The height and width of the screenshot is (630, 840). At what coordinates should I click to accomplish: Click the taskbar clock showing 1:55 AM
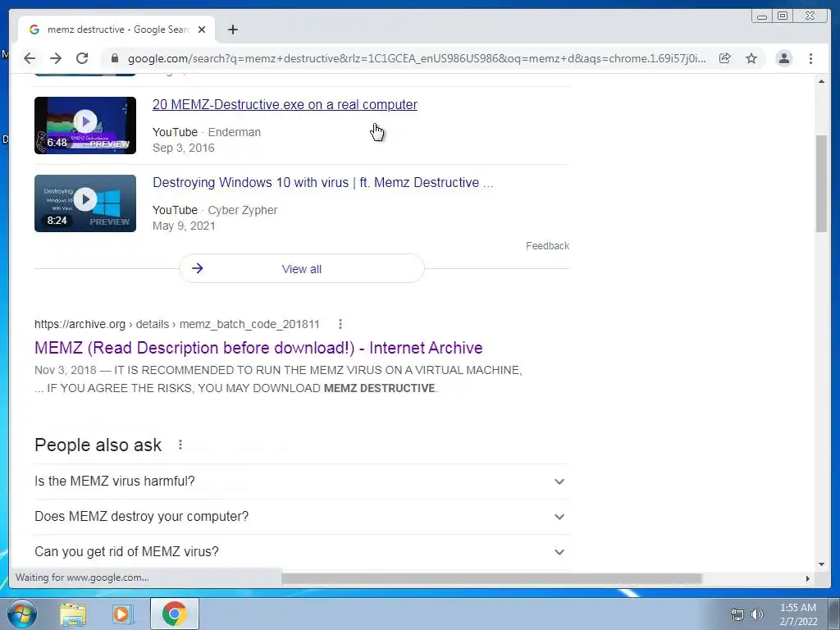pos(798,614)
